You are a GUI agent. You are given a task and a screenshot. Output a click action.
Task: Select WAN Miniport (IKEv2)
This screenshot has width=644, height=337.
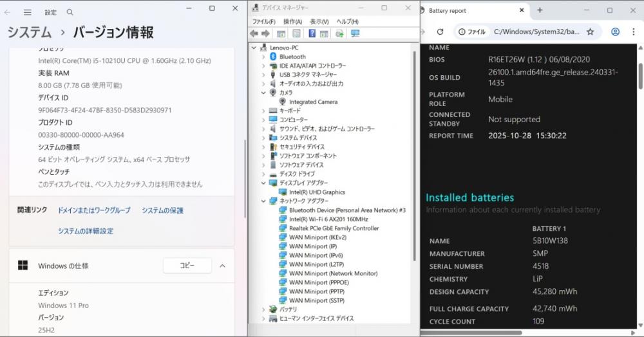tap(317, 237)
